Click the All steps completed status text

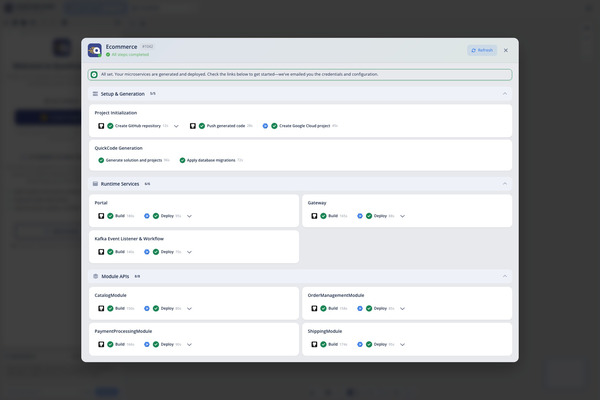click(x=130, y=55)
